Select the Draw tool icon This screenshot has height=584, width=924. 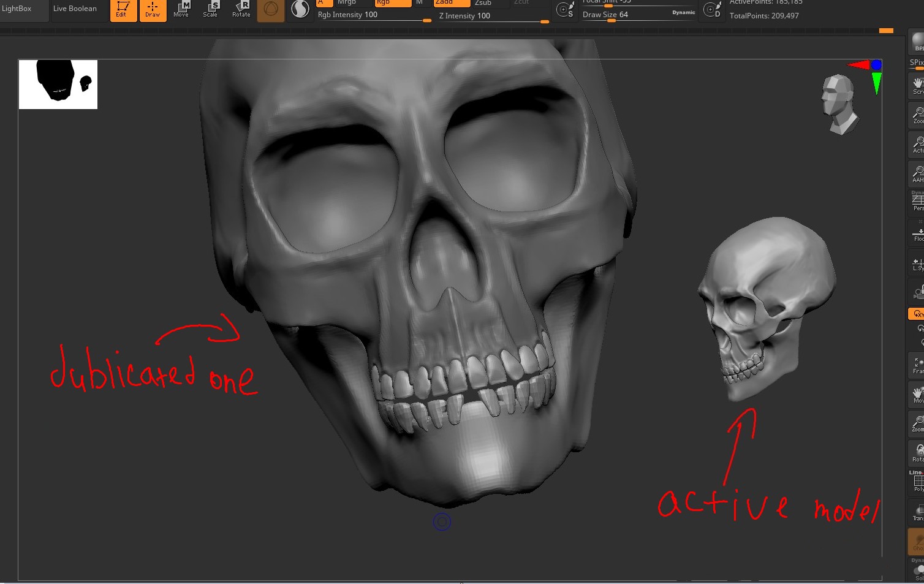pos(153,10)
